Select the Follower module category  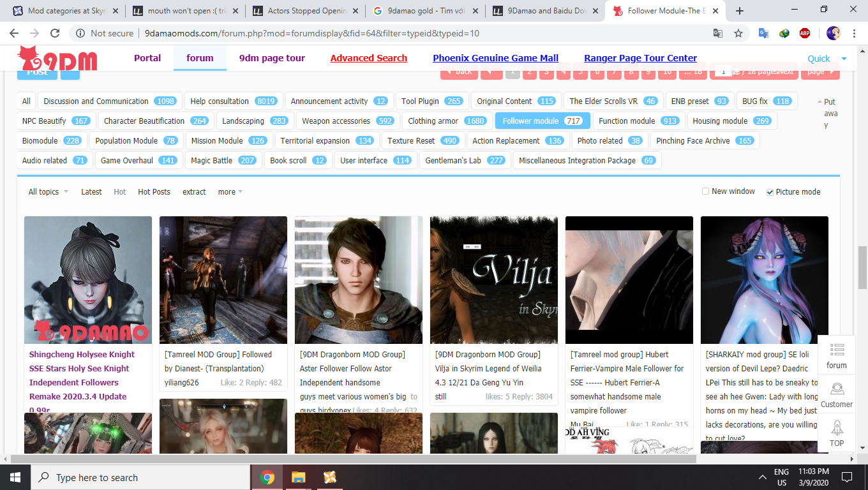tap(542, 121)
